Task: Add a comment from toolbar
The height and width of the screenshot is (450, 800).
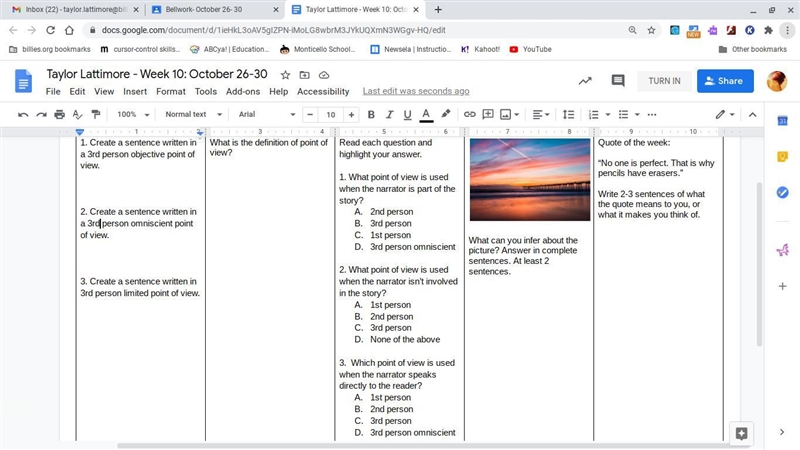Action: point(488,114)
